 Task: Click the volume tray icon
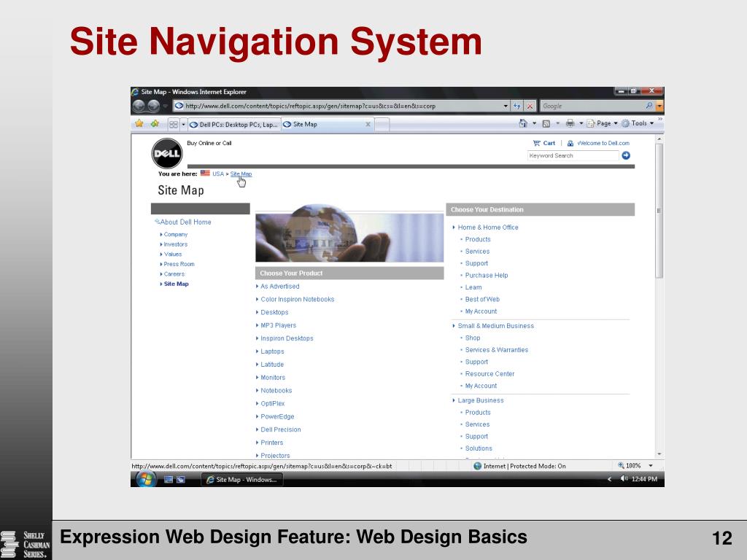624,478
